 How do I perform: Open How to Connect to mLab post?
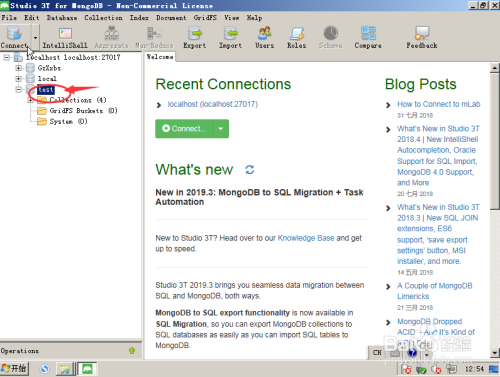point(438,104)
